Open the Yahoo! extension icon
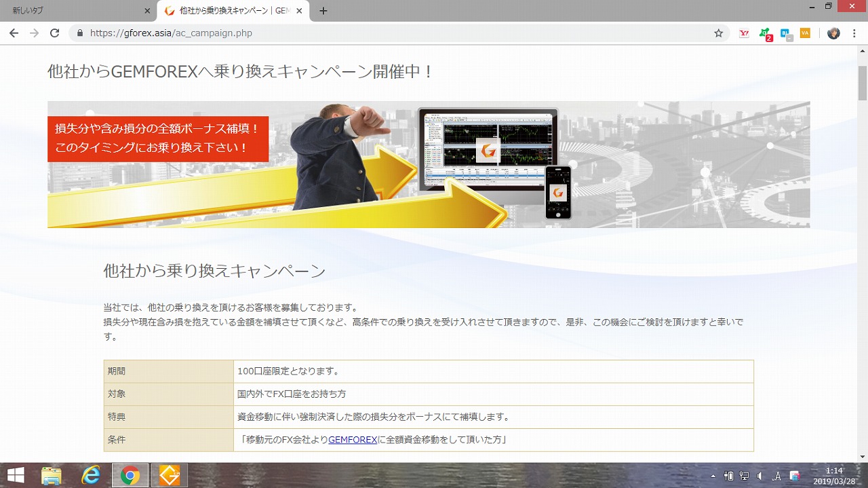 pyautogui.click(x=744, y=33)
